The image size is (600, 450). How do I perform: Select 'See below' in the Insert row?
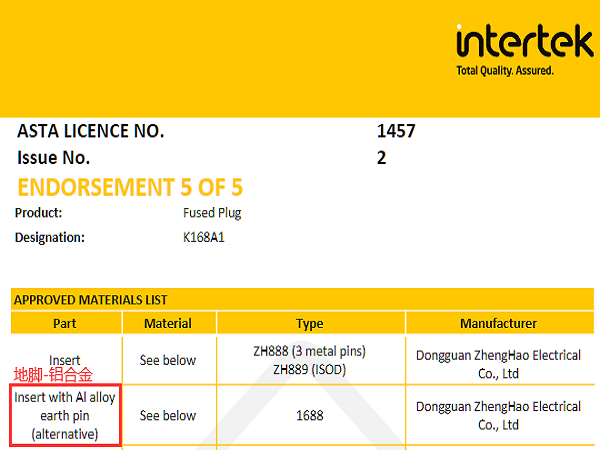point(168,360)
